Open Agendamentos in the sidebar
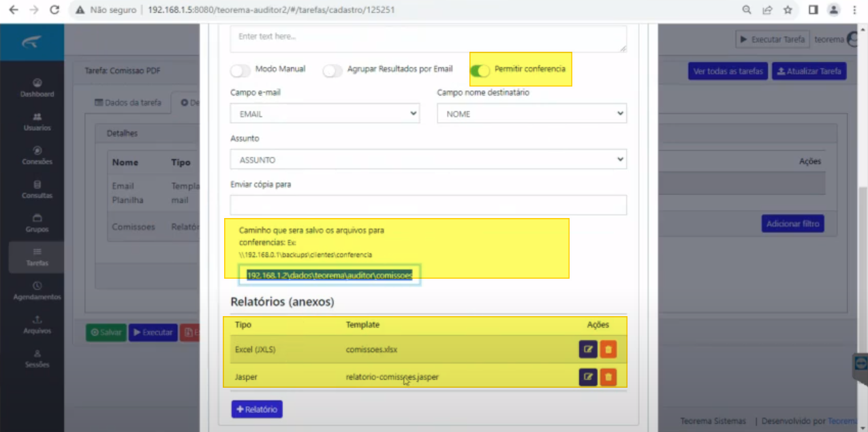Image resolution: width=868 pixels, height=432 pixels. [x=37, y=291]
